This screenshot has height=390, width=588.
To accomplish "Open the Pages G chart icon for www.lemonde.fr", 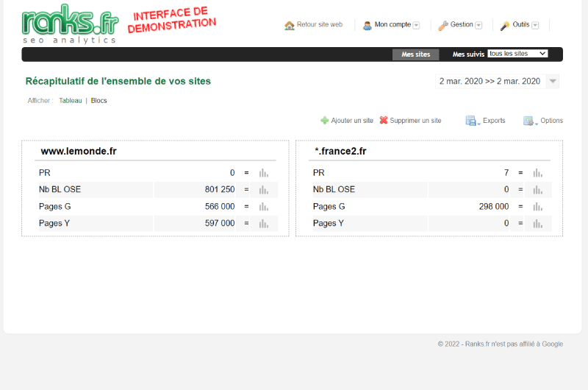I will tap(264, 207).
